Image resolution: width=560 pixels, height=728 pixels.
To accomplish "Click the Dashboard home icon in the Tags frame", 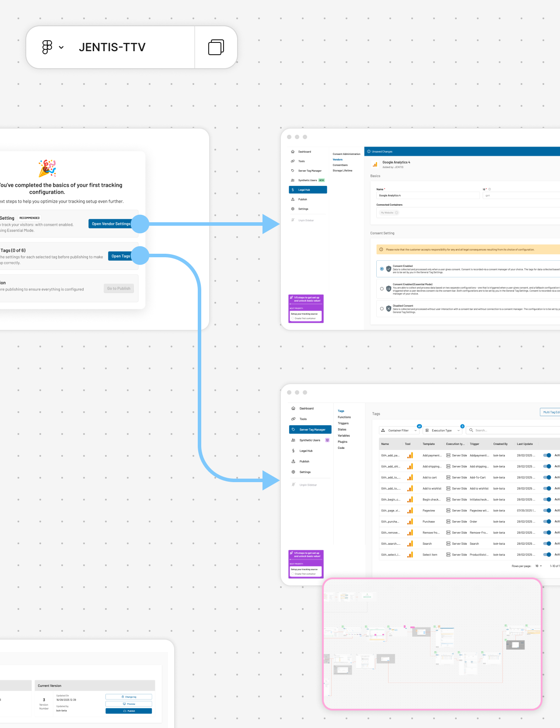I will click(293, 409).
